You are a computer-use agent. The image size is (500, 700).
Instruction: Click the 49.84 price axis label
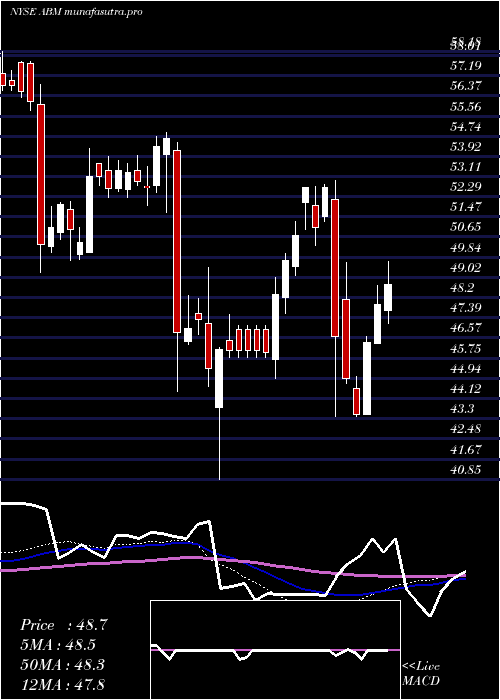466,248
